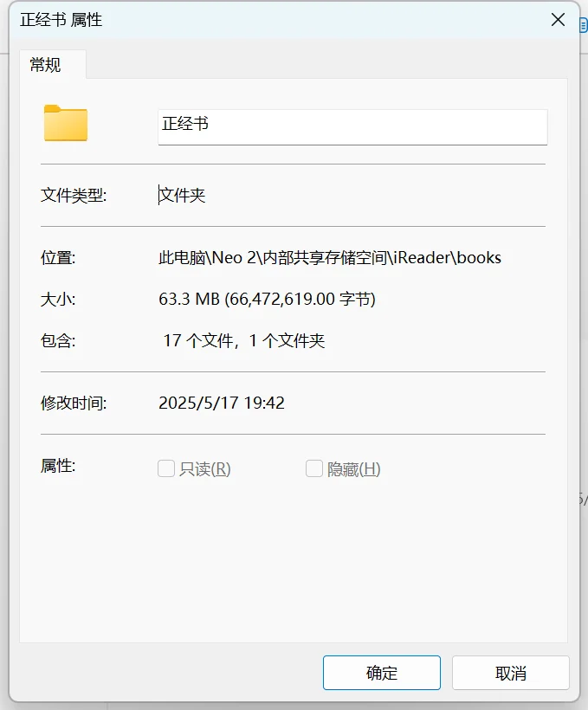
Task: Click the folder name field 正经书
Action: 352,126
